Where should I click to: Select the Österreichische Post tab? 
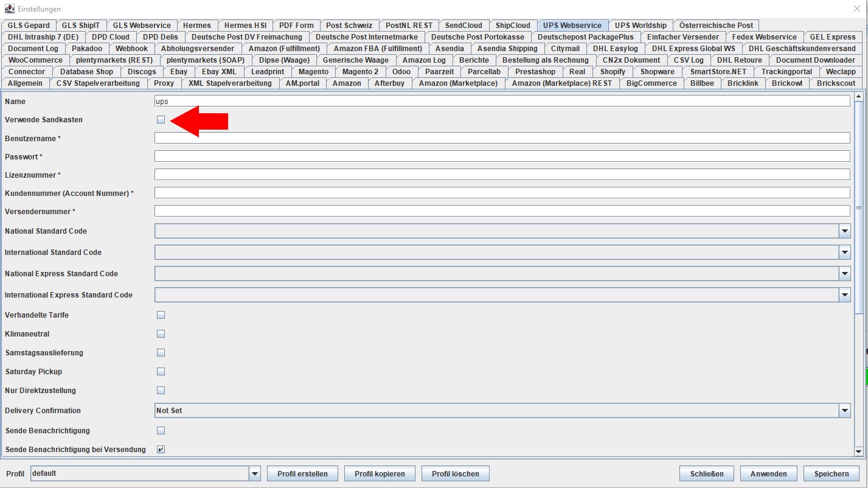coord(716,26)
